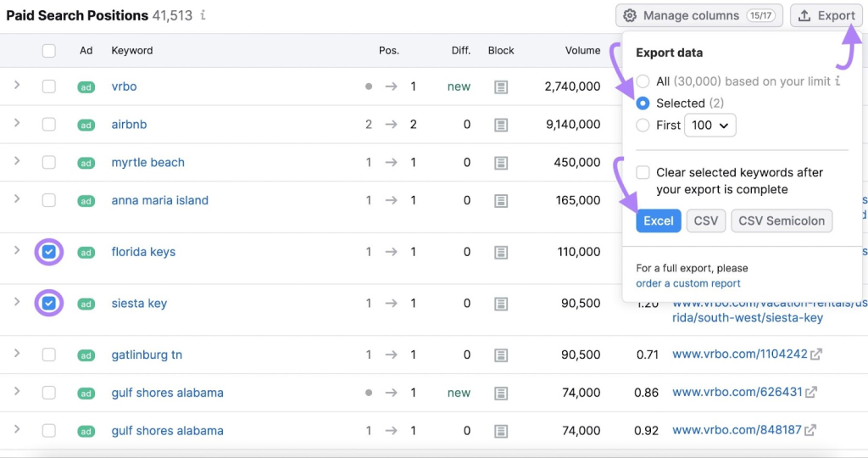Click info icon next to 41,513 count
The height and width of the screenshot is (458, 868).
pos(203,15)
